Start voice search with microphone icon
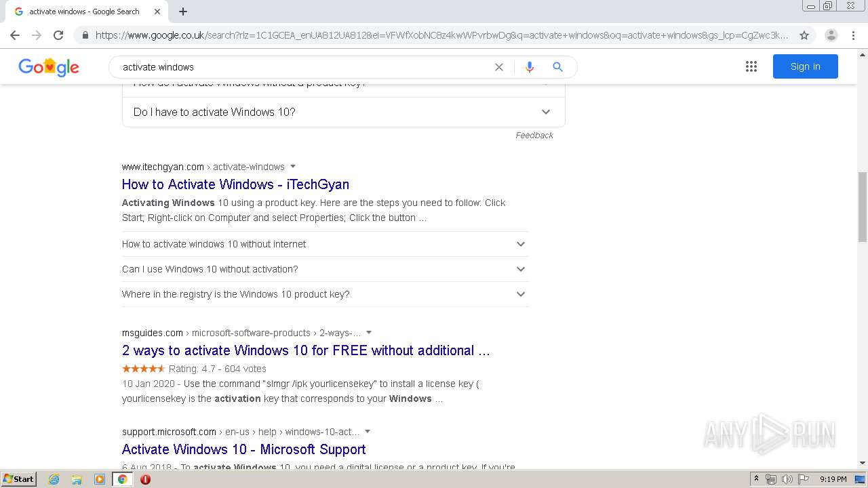 point(530,67)
